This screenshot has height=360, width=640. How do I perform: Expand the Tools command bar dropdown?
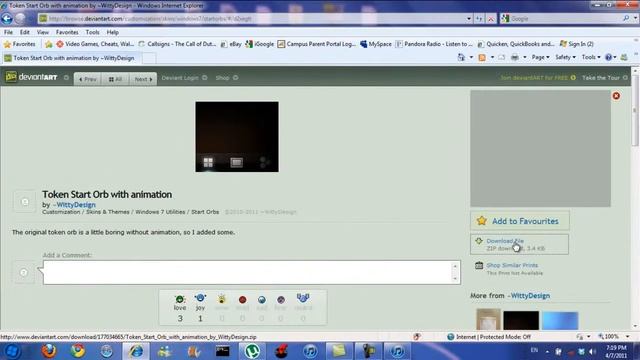591,58
